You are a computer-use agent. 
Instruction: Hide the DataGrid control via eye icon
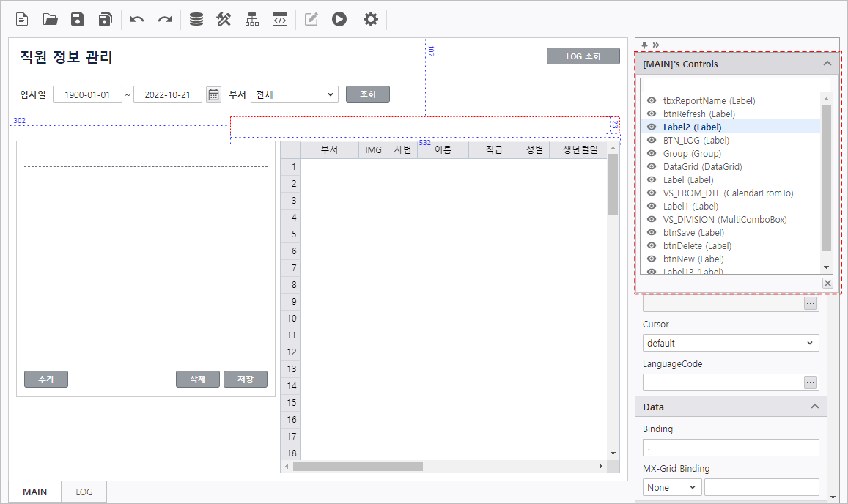tap(652, 167)
